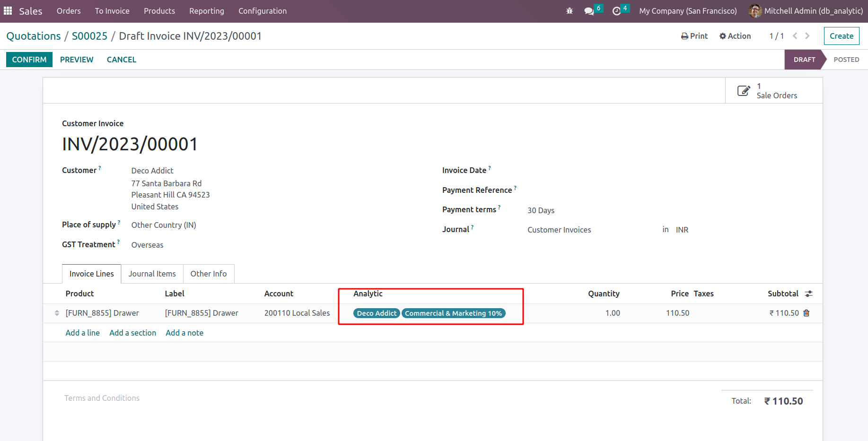Open optional columns settings icon
The image size is (868, 441).
[x=809, y=294]
